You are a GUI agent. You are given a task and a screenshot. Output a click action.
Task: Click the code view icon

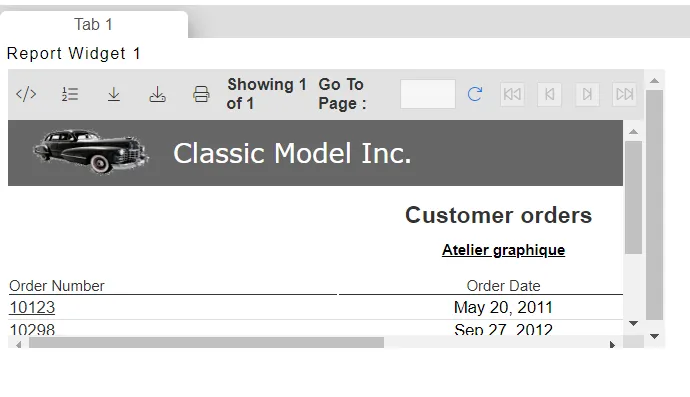tap(26, 94)
